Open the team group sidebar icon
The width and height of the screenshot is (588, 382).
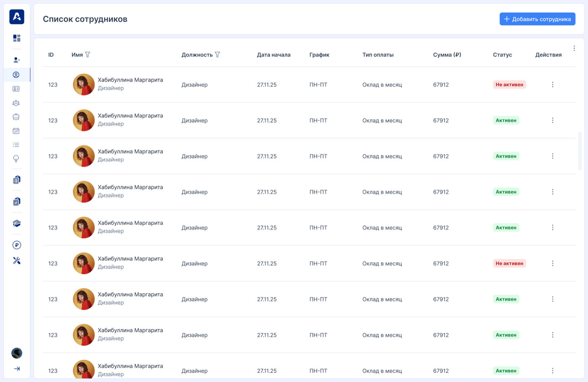[16, 103]
